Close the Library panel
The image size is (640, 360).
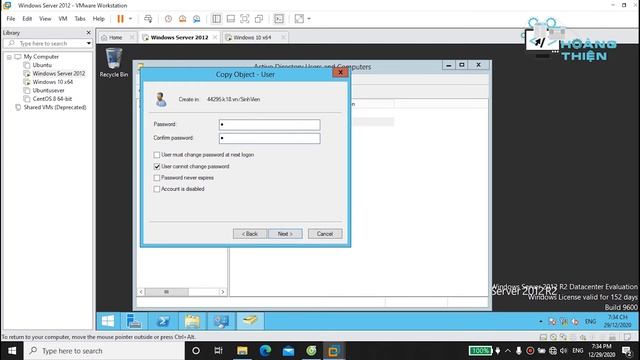tap(89, 33)
